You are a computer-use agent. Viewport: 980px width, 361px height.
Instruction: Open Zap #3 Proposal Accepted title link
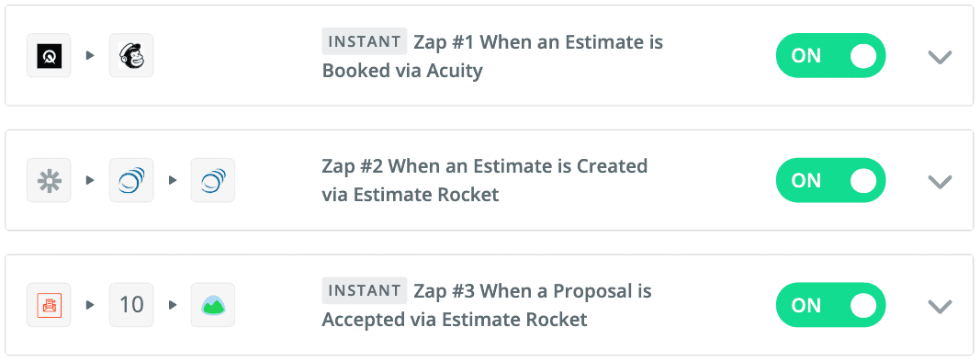tap(487, 305)
